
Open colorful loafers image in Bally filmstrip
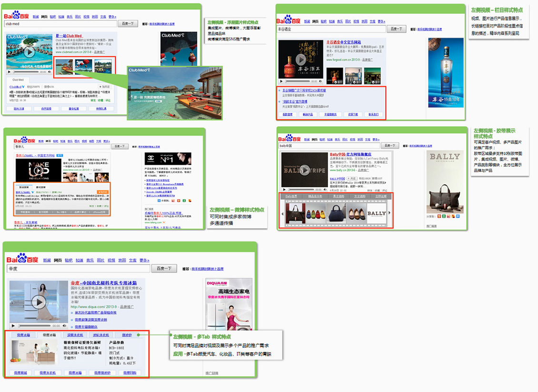click(315, 213)
